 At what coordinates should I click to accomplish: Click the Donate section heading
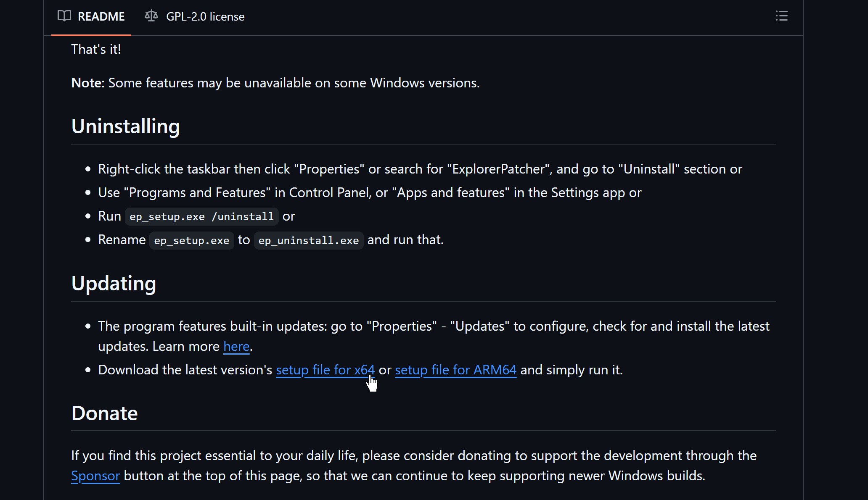coord(105,413)
